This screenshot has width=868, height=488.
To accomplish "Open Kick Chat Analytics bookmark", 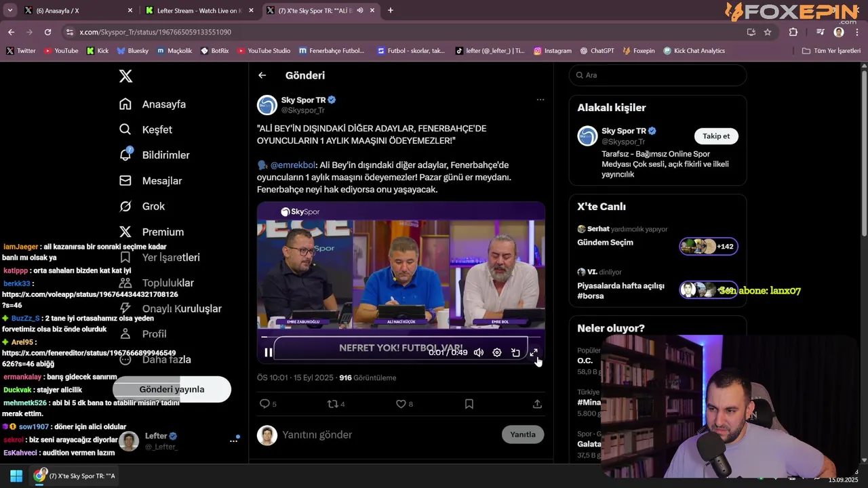I will click(x=694, y=51).
